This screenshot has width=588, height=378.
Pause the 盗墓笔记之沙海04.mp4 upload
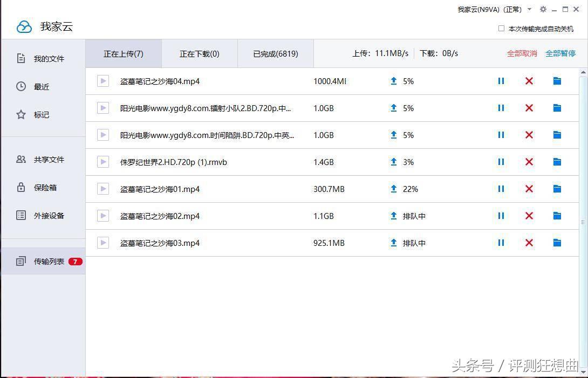[x=501, y=81]
